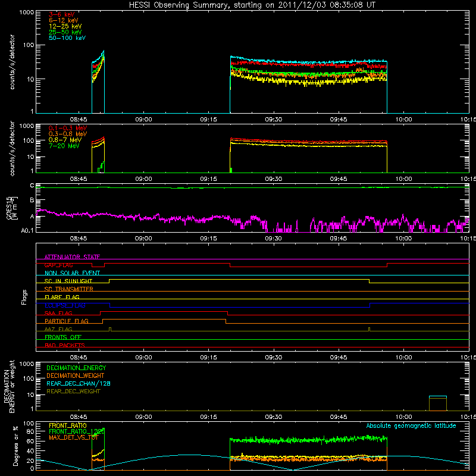Viewport: 476px width, 476px height.
Task: Select the PARTICLE_FLAG label
Action: pos(67,321)
